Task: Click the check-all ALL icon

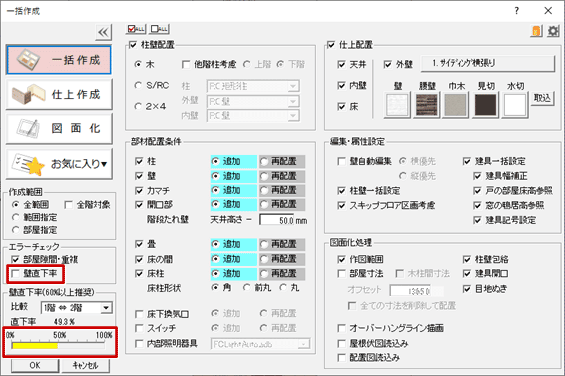Action: pyautogui.click(x=136, y=29)
